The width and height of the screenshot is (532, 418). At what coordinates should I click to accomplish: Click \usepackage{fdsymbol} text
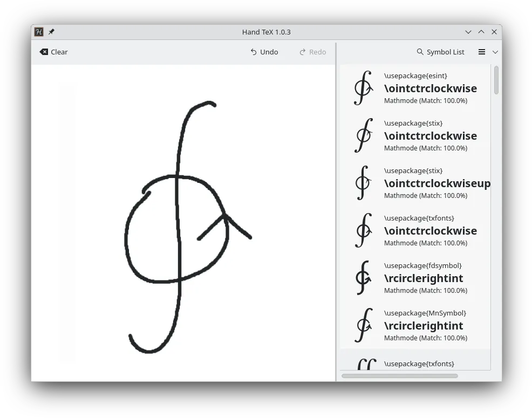(423, 266)
